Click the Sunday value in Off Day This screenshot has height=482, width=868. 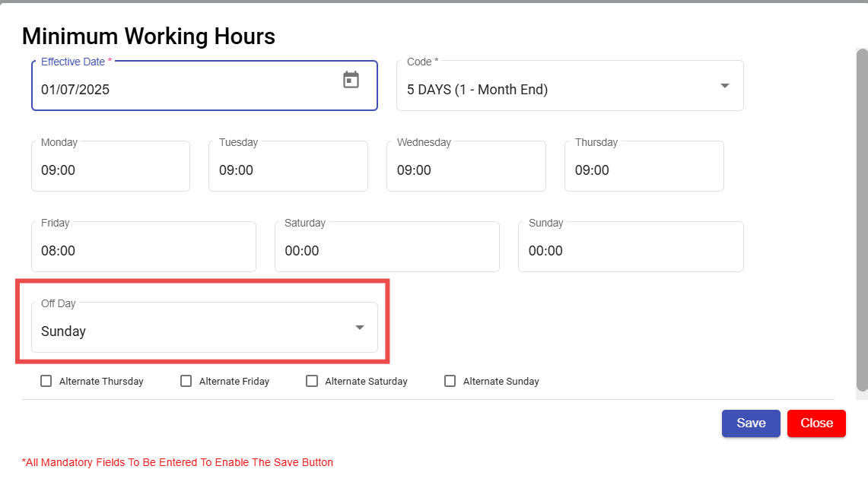64,331
